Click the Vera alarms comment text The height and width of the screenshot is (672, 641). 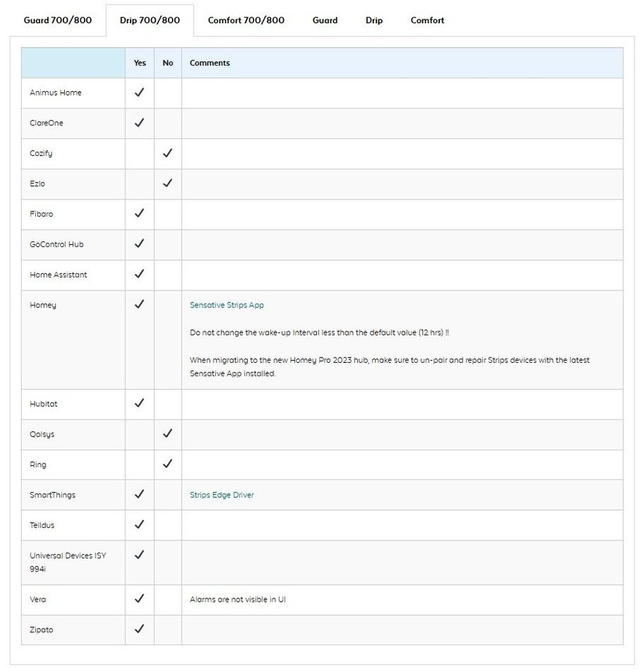[x=238, y=600]
